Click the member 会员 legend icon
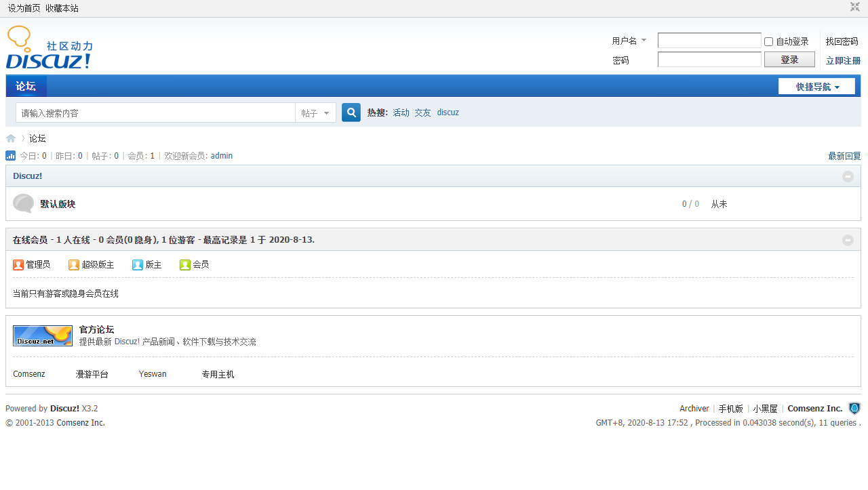 185,265
